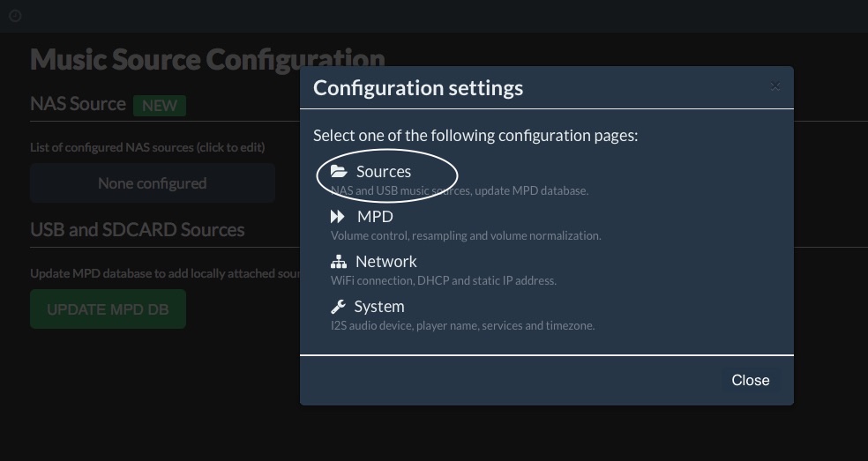Click the 'NAS and USB music sources' description

(459, 190)
